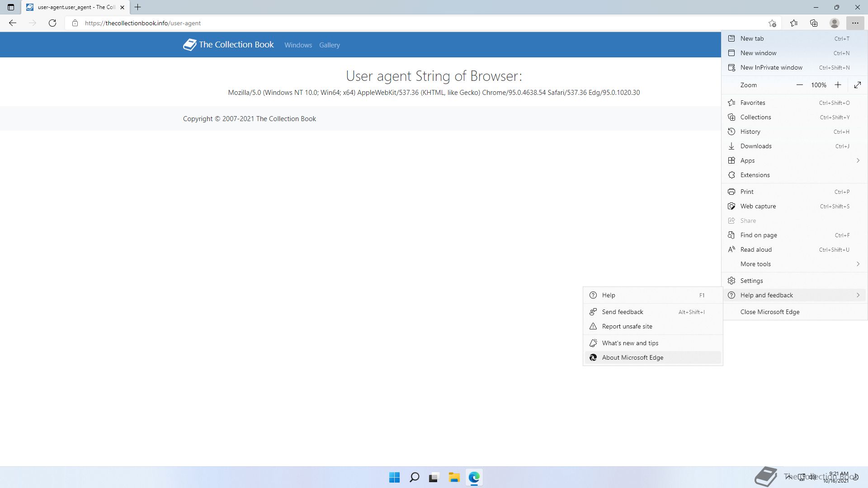Reload the page with Refresh icon
Viewport: 868px width, 488px height.
point(52,23)
